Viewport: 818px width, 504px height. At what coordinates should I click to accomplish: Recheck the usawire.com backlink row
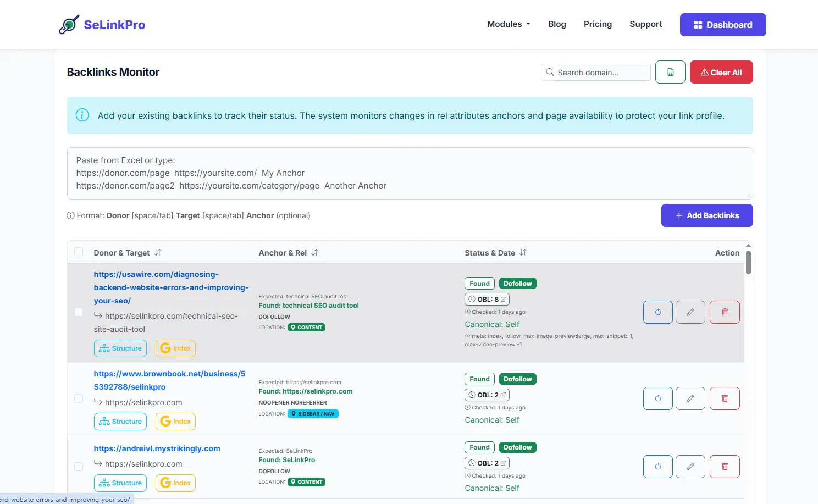[x=658, y=312]
